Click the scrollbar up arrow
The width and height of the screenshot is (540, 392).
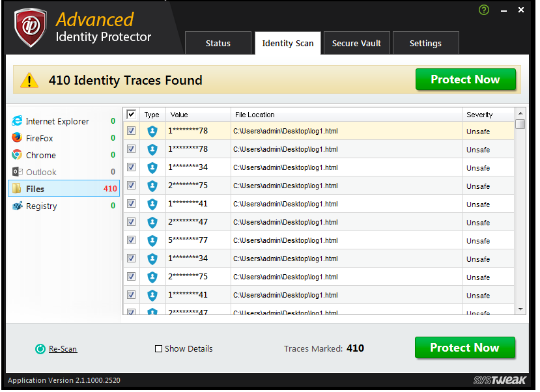[x=520, y=113]
